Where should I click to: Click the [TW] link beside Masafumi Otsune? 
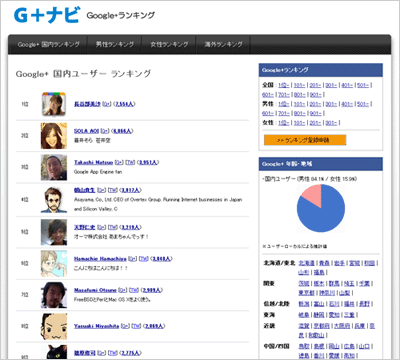(134, 290)
